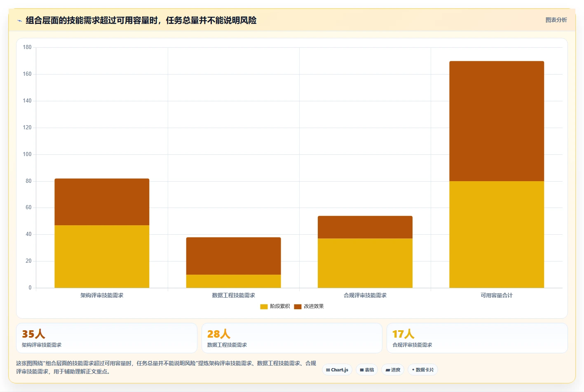Click the yellow segment of 数据工程技能需求 bar
Screen dimensions: 584x392
pos(233,281)
